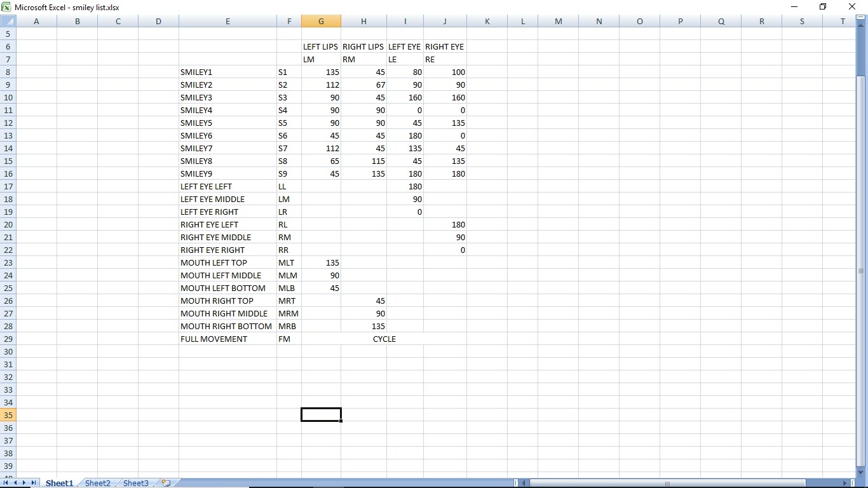Click the horizontal scrollbar left arrow

click(x=525, y=483)
